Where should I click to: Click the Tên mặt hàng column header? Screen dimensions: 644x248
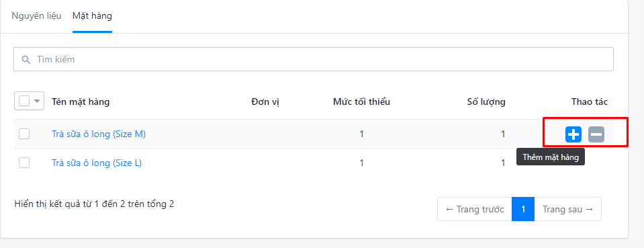81,101
